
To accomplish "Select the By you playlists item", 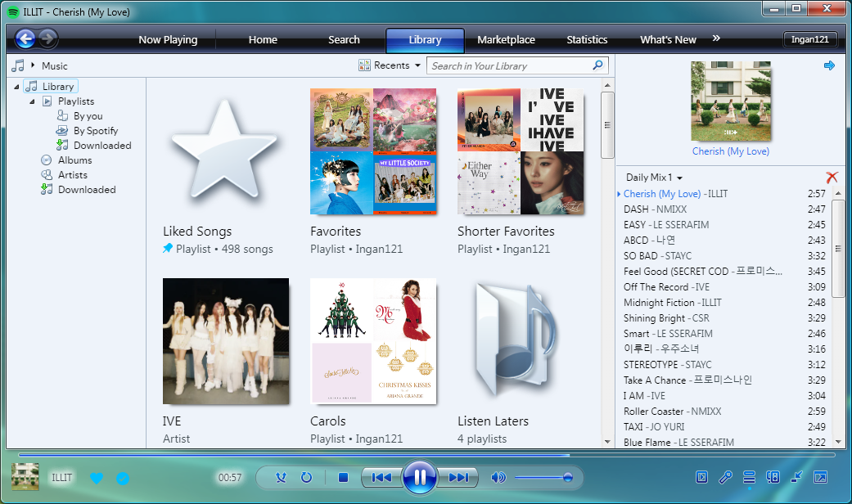I will tap(88, 115).
